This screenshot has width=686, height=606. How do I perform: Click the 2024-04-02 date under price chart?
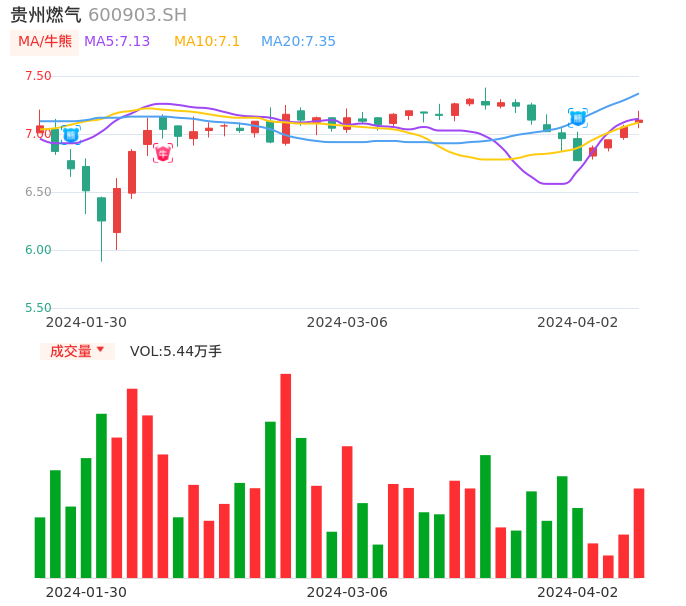pos(578,322)
